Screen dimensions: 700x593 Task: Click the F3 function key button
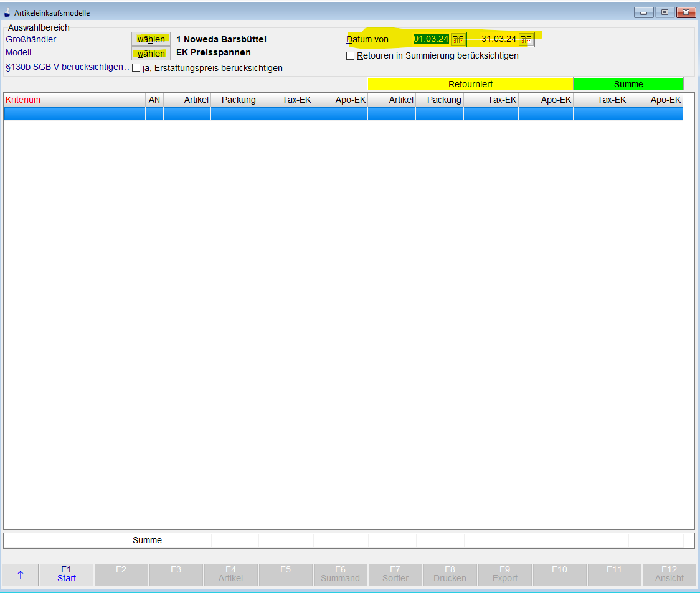tap(176, 575)
